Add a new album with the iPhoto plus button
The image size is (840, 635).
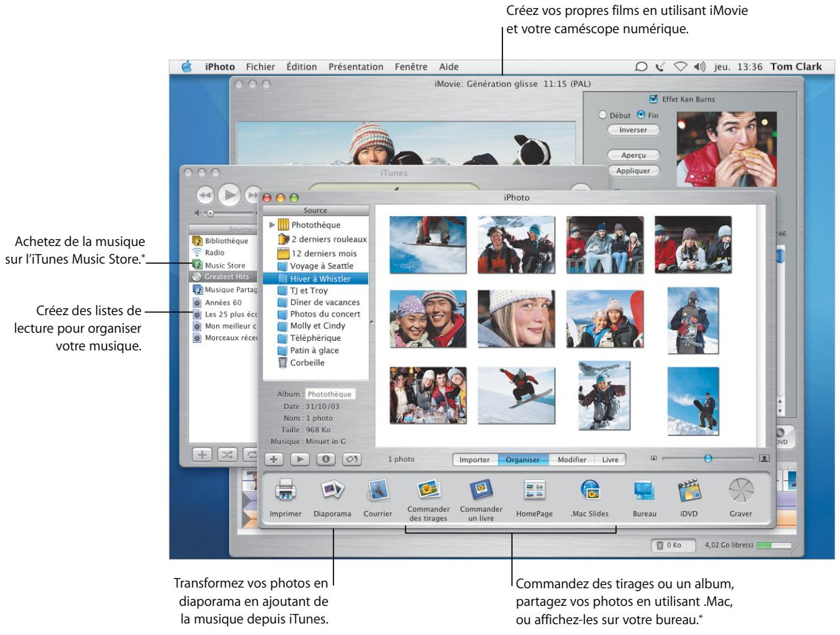275,459
